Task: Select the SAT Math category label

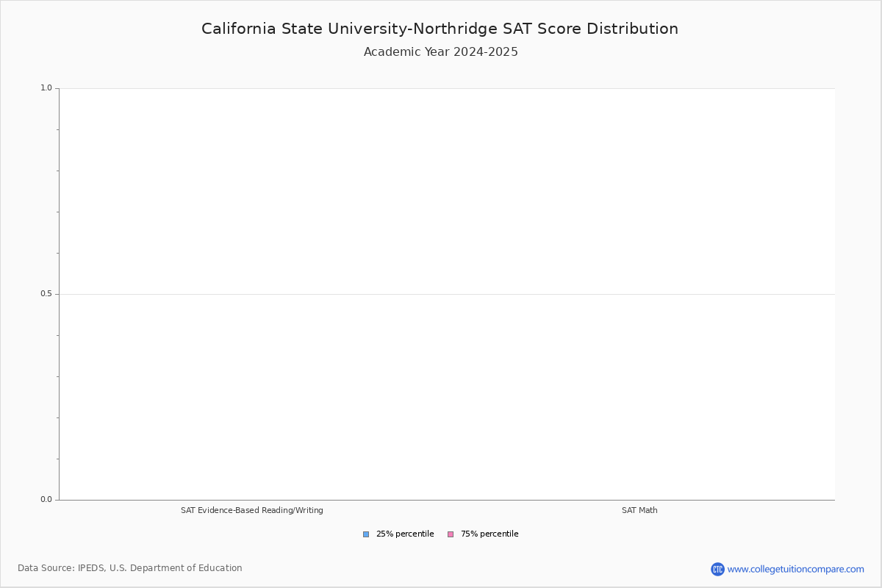Action: tap(639, 509)
